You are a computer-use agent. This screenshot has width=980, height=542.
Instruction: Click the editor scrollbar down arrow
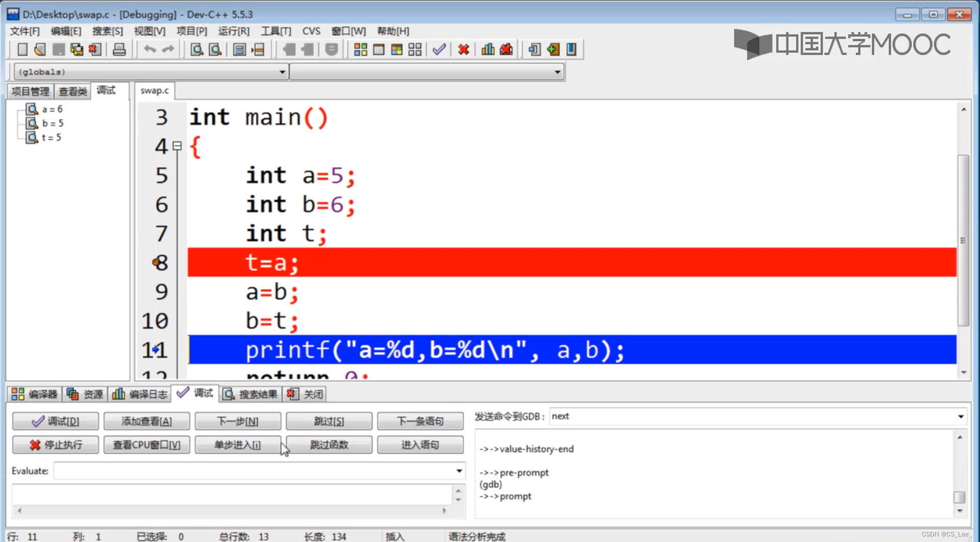pos(963,373)
